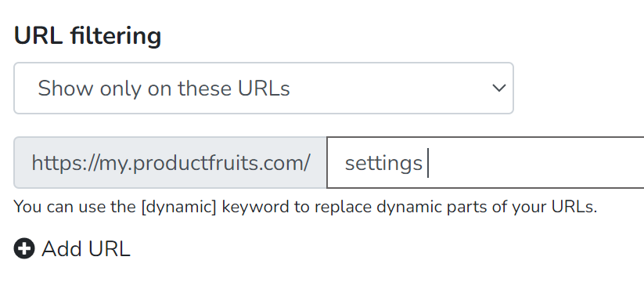644x282 pixels.
Task: Click the hint sentence about dynamic URL parts
Action: (306, 207)
